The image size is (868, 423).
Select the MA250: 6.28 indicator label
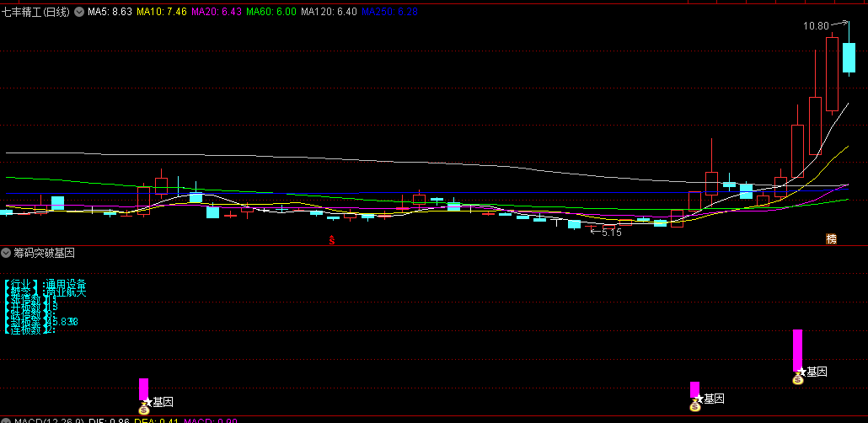pyautogui.click(x=389, y=12)
